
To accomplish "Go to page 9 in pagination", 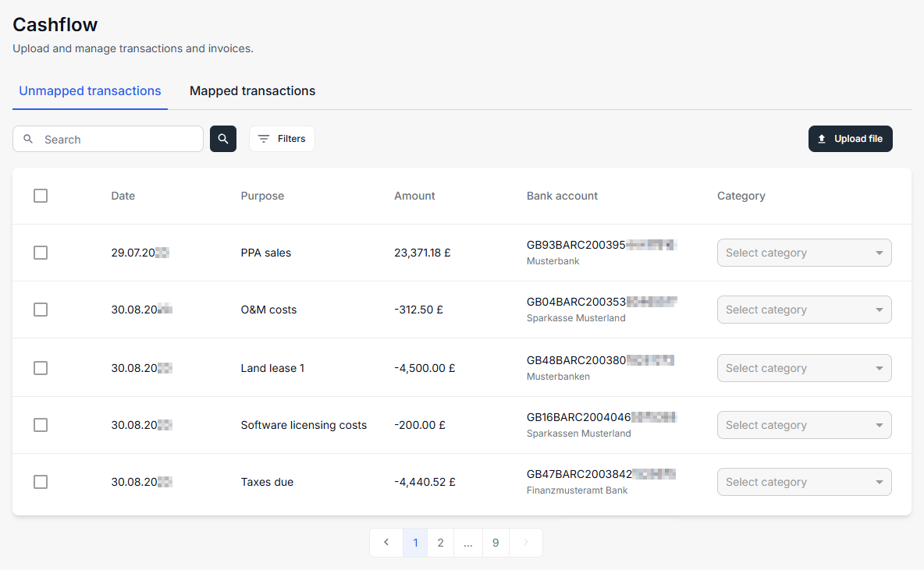I will (496, 543).
